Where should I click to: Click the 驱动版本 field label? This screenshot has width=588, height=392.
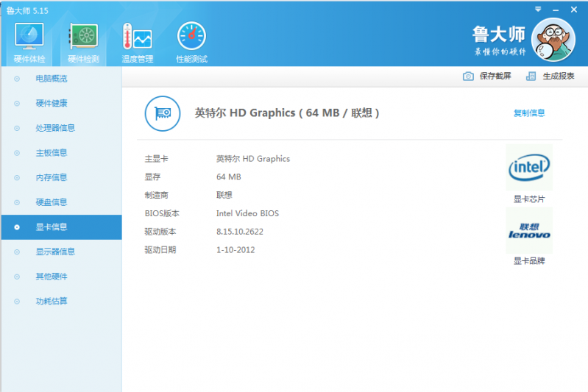[160, 232]
